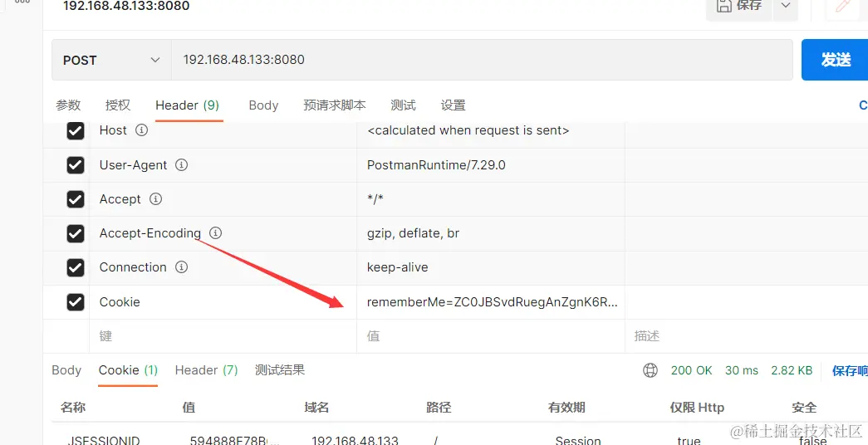This screenshot has height=445, width=868.
Task: Uncheck the Cookie header checkbox
Action: tap(76, 302)
